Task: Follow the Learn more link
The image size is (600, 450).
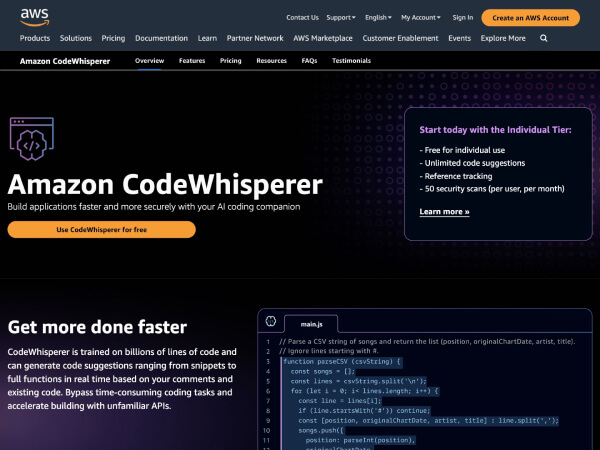Action: [x=444, y=212]
